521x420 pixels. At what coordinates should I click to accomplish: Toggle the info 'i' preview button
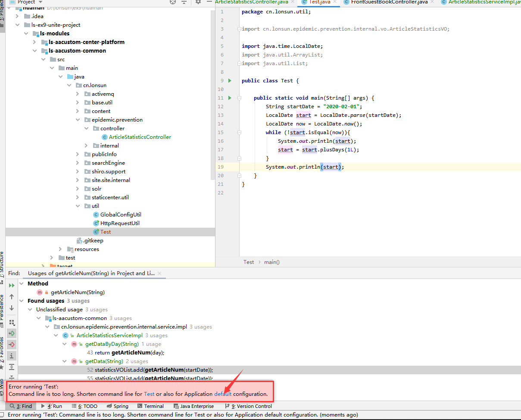click(12, 356)
